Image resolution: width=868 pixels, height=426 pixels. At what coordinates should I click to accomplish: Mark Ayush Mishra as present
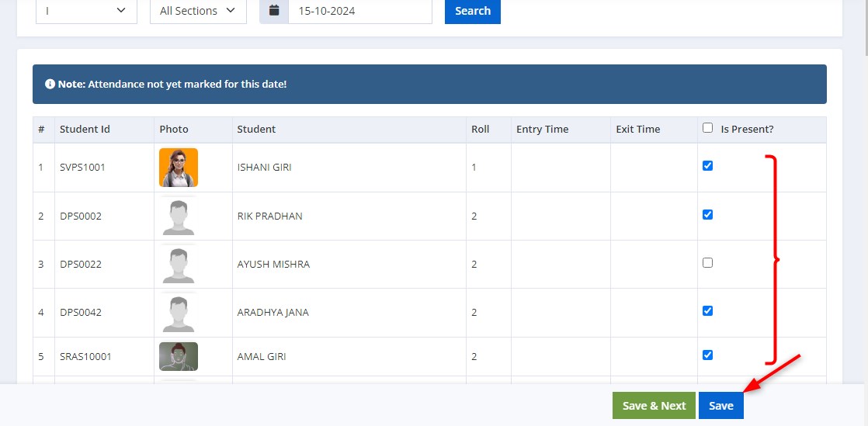point(707,263)
